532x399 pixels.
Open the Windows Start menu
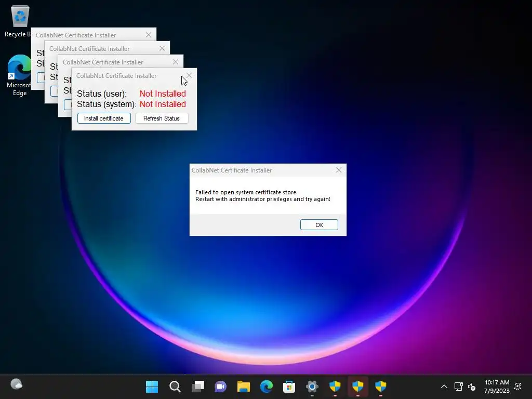pyautogui.click(x=152, y=387)
